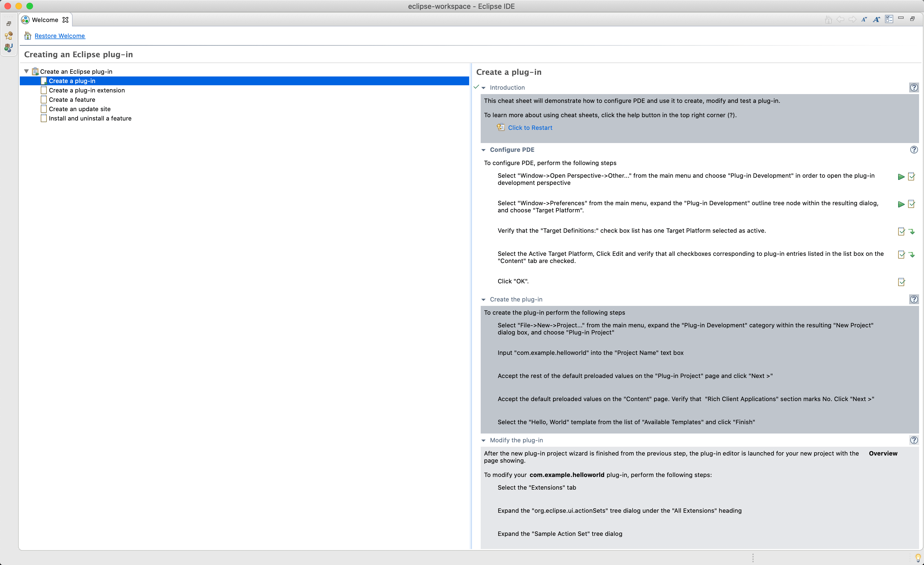Collapse the 'Create an Eclipse plug-in' tree node

[x=26, y=71]
